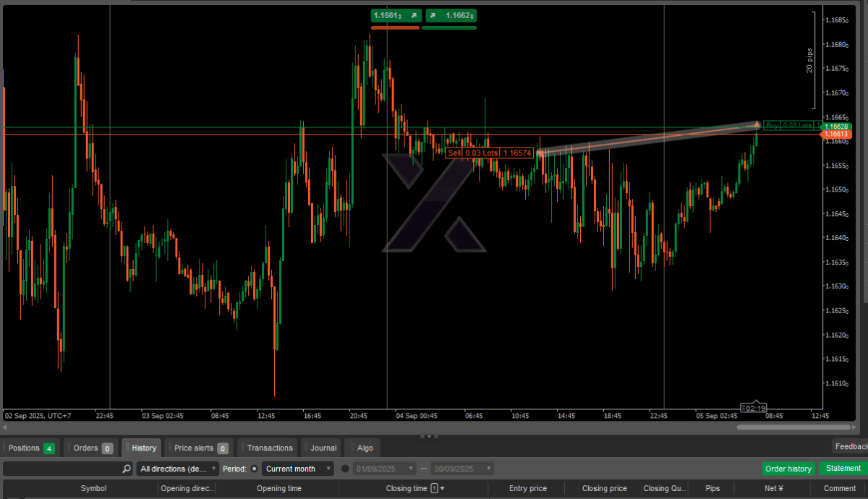868x499 pixels.
Task: Click the buy price button 1.1662
Action: pos(450,15)
